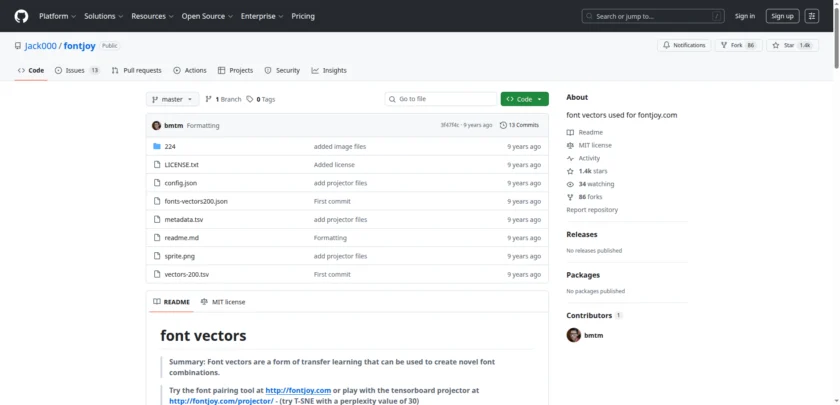Click bmtm contributor avatar
This screenshot has width=840, height=405.
[x=573, y=335]
